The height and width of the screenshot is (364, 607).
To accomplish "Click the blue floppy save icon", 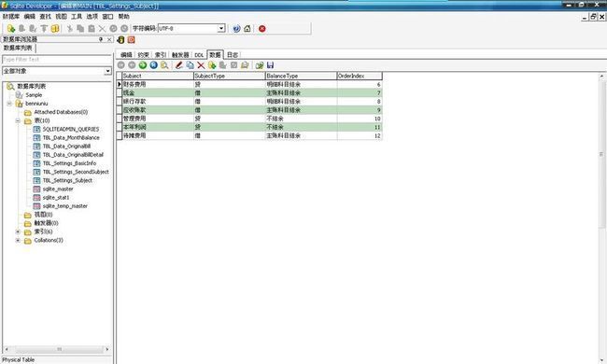I will 270,65.
